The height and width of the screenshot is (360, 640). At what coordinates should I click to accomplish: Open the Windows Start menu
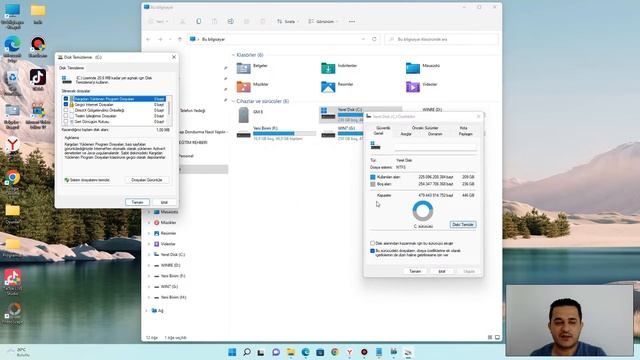tap(232, 352)
